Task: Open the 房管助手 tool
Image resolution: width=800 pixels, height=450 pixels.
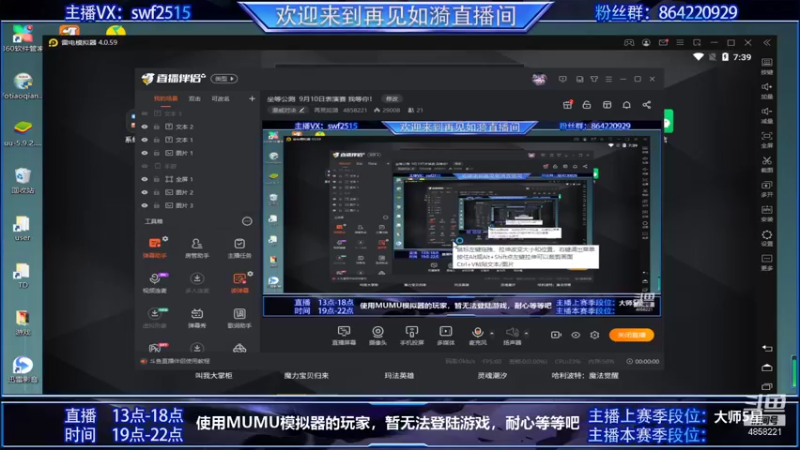Action: [x=196, y=247]
